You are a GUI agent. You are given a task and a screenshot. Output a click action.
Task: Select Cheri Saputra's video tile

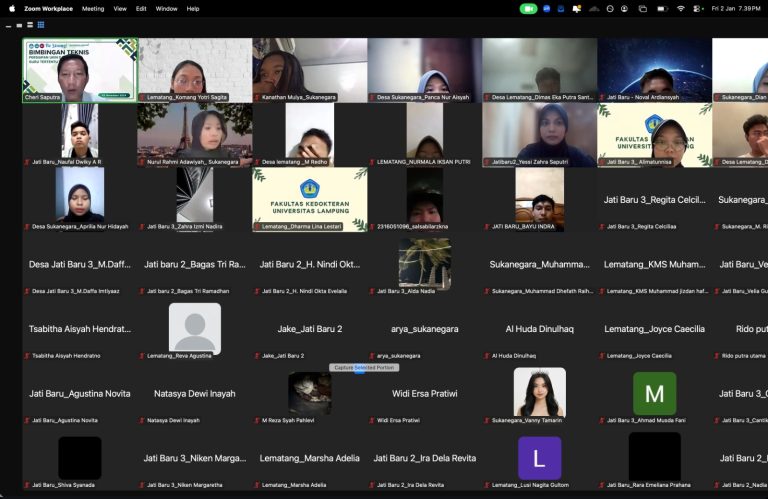80,70
